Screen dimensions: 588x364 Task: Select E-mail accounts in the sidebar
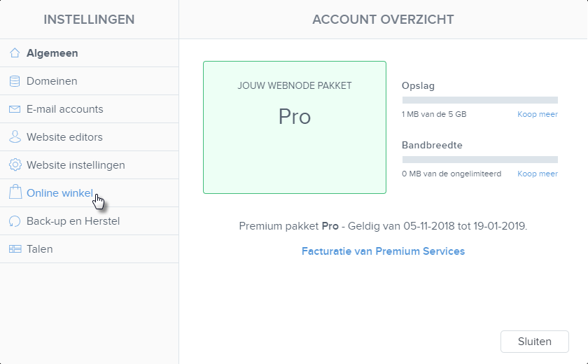(90, 109)
